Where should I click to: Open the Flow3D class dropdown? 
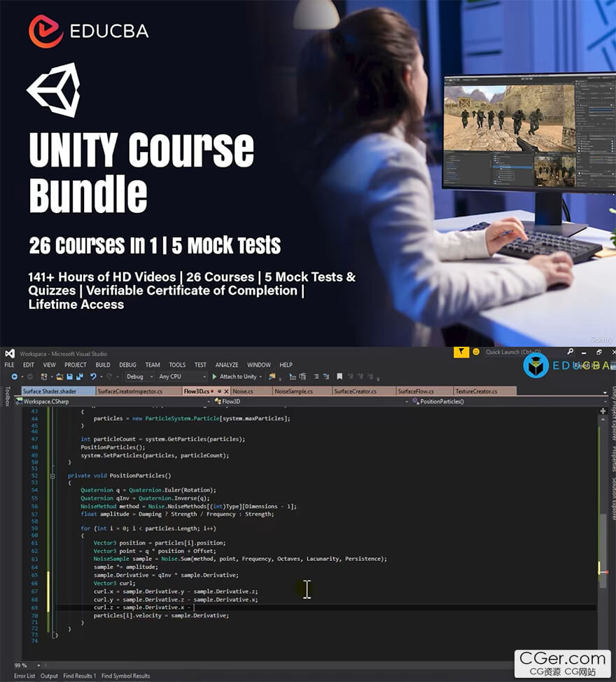(x=311, y=401)
